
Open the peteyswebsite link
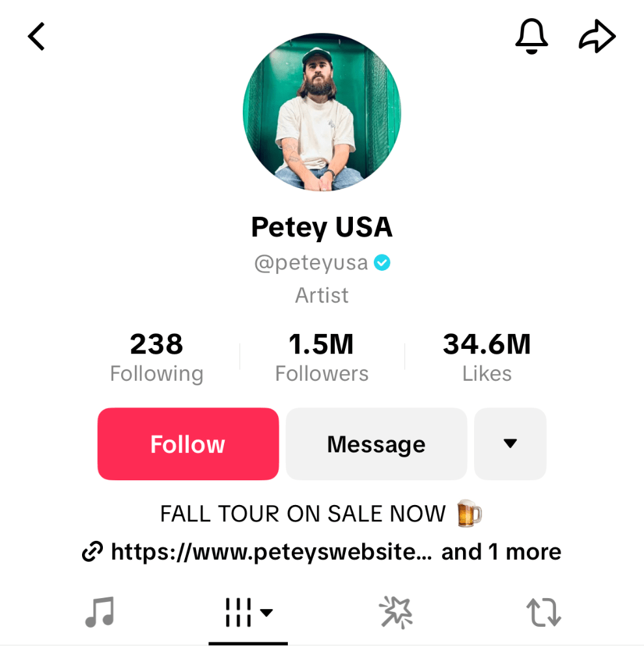tap(271, 552)
